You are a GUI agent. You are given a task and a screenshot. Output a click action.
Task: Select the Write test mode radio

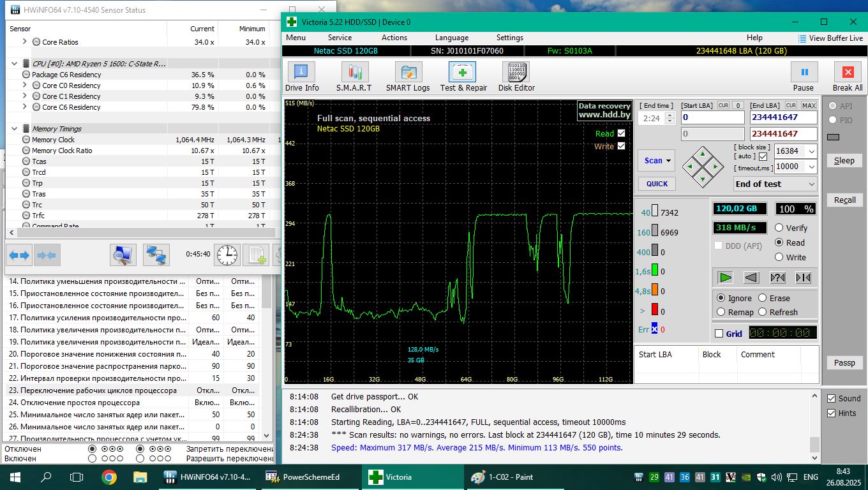click(x=779, y=257)
